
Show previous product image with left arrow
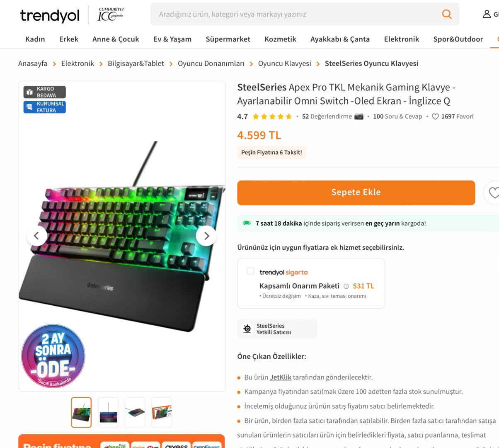36,236
